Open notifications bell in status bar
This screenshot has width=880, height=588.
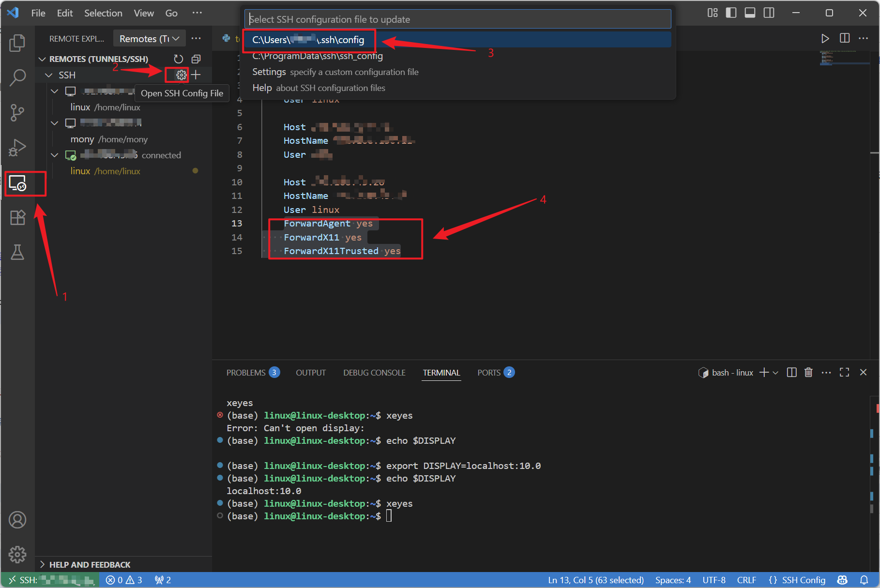(x=864, y=580)
